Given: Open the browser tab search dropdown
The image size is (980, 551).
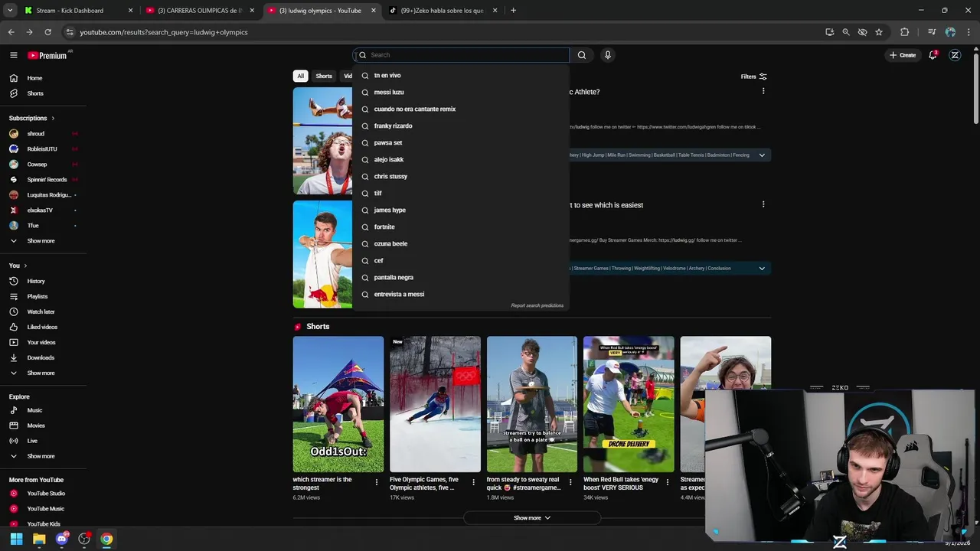Looking at the screenshot, I should [x=10, y=11].
